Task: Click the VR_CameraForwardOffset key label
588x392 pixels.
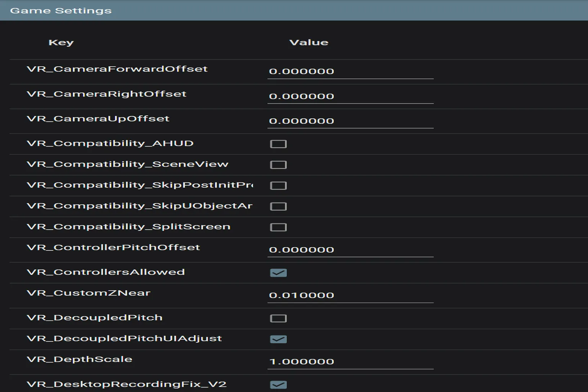Action: [x=117, y=69]
